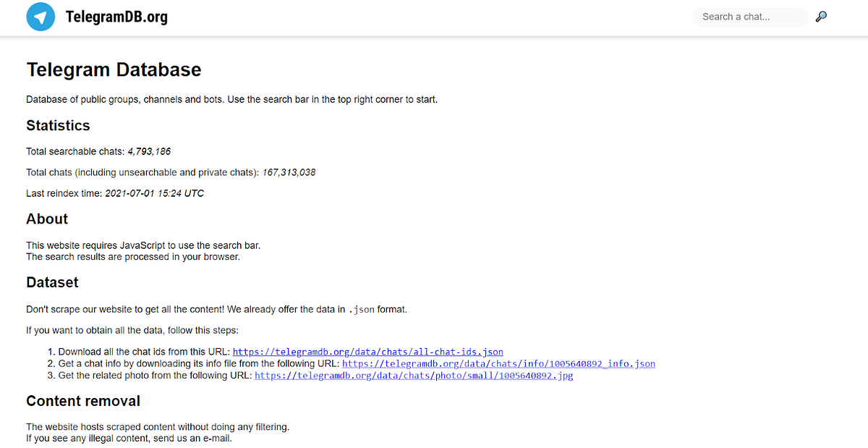Open the 1005640892_info.json link
This screenshot has height=448, width=868.
pyautogui.click(x=498, y=364)
